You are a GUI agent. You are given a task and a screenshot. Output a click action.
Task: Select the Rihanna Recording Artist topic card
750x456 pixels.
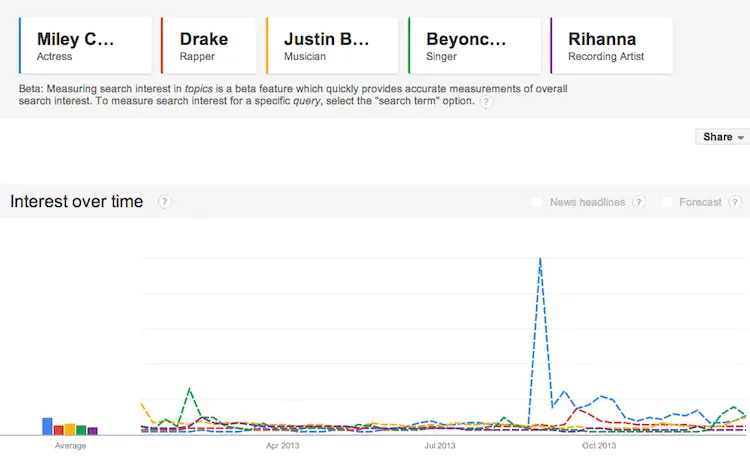click(x=611, y=46)
